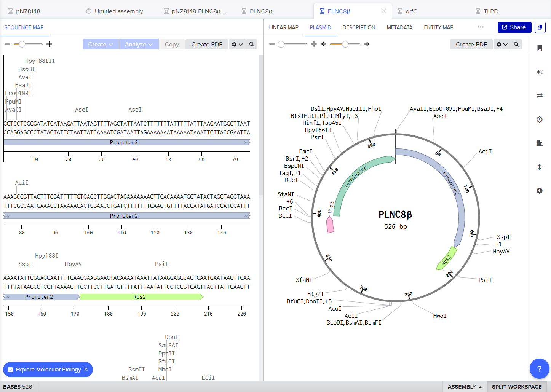Expand the ASSEMBLY panel at bottom
Image resolution: width=551 pixels, height=392 pixels.
[x=465, y=387]
